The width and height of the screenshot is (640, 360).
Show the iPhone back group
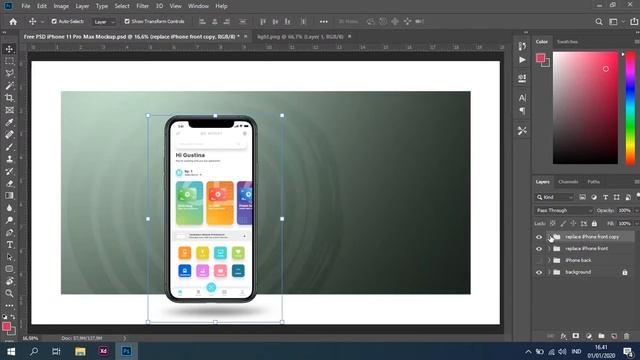[x=539, y=260]
